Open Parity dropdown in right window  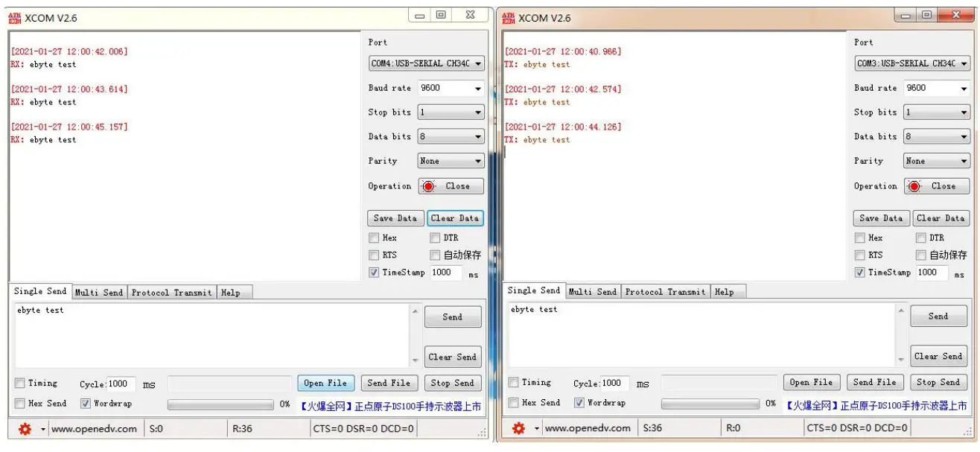938,161
